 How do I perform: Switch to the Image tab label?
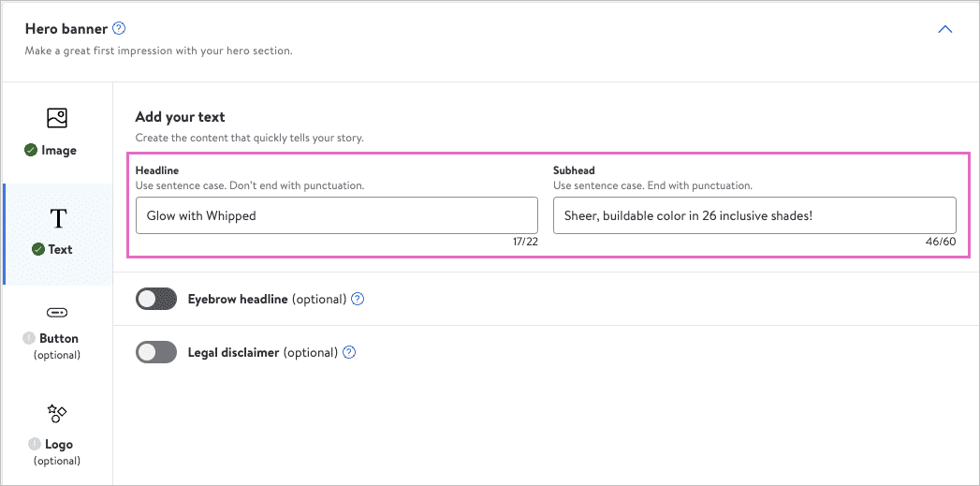pos(59,150)
